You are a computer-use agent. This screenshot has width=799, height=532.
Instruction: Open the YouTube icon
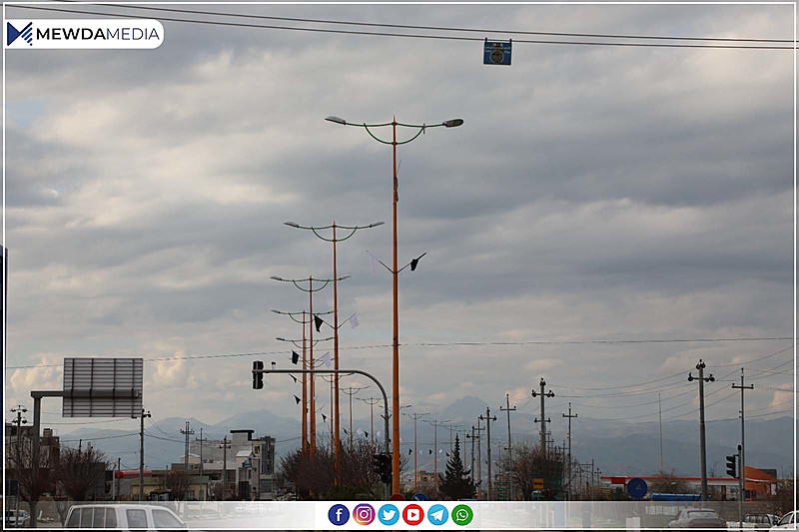click(x=413, y=515)
